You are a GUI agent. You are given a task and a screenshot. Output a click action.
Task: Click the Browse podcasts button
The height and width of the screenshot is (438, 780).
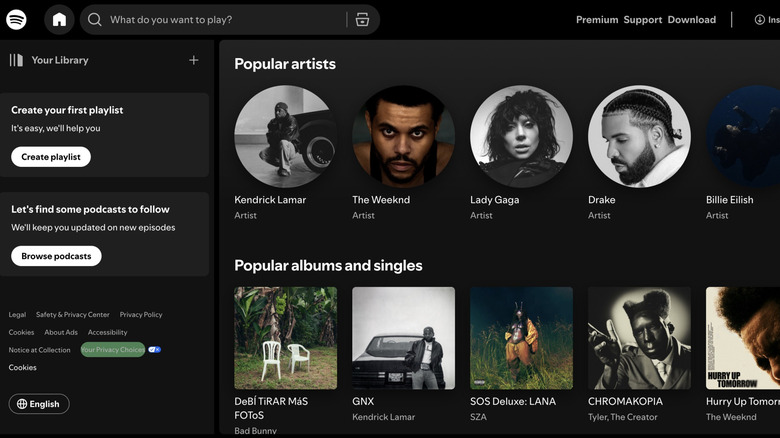(56, 256)
